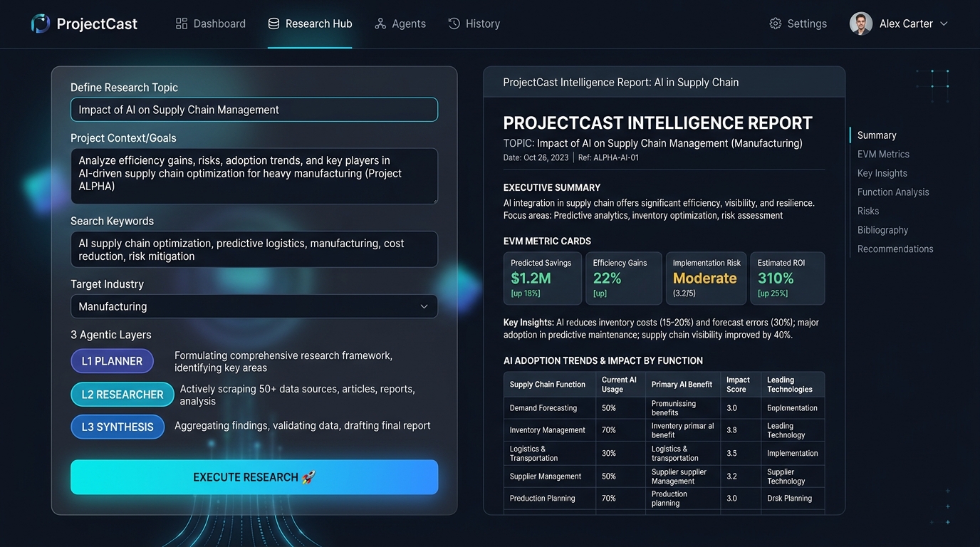The width and height of the screenshot is (980, 547).
Task: Click the Agents network icon
Action: 380,24
